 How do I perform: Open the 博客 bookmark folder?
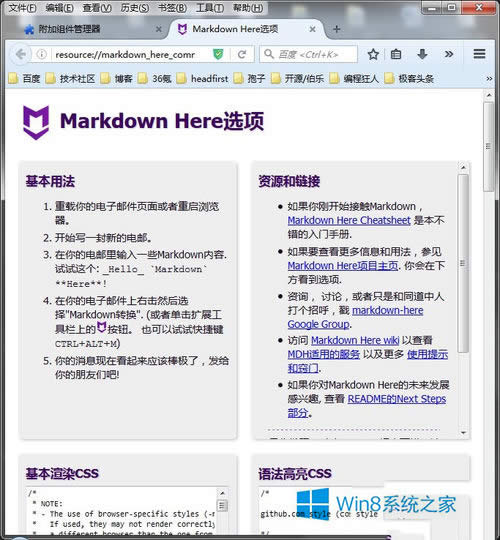pyautogui.click(x=116, y=79)
